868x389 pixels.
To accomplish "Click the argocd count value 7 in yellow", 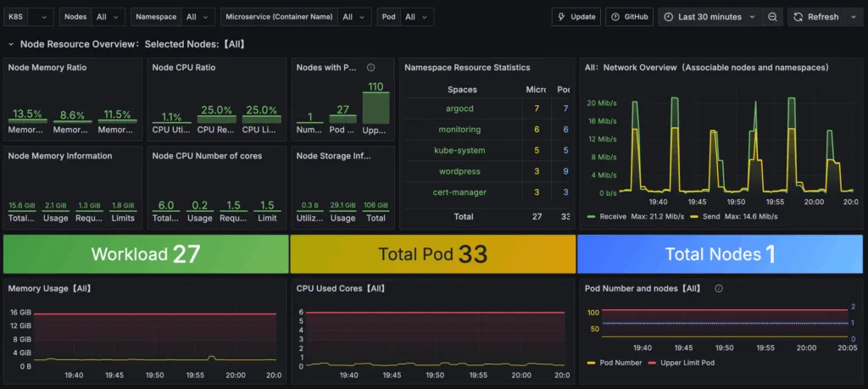I will tap(537, 108).
